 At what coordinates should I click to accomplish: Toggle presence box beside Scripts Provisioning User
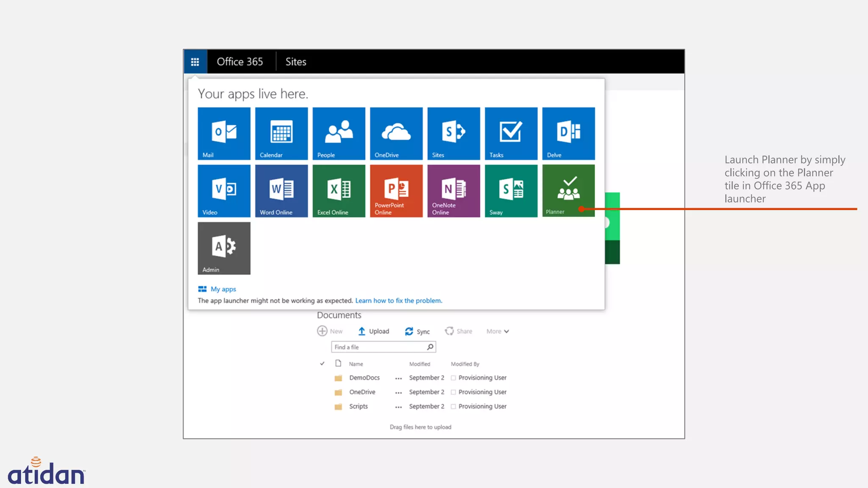point(453,407)
